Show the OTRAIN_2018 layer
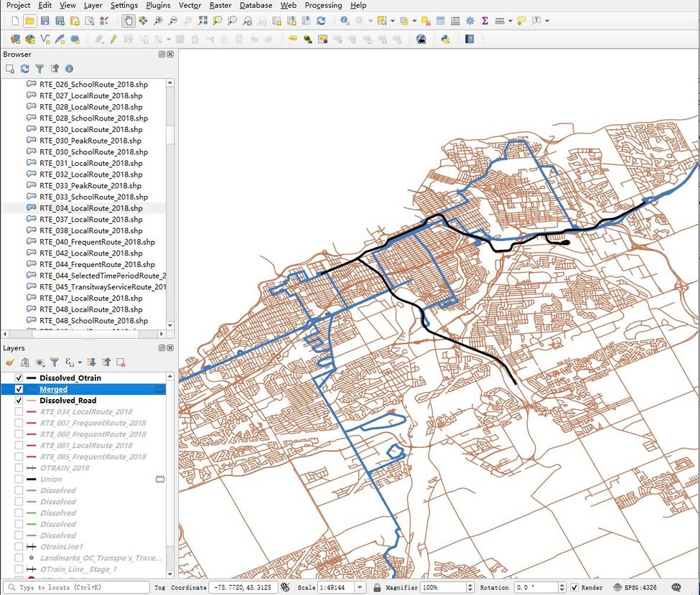The width and height of the screenshot is (700, 595). pos(18,467)
